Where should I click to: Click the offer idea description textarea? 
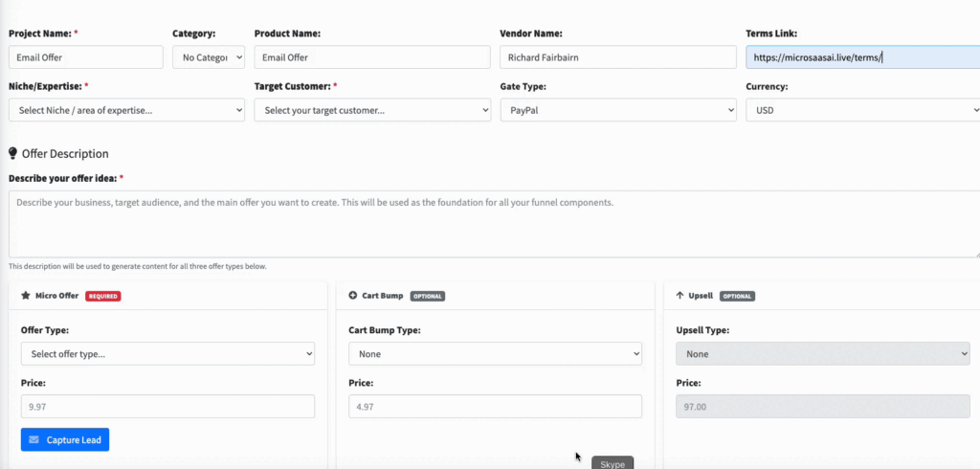493,224
